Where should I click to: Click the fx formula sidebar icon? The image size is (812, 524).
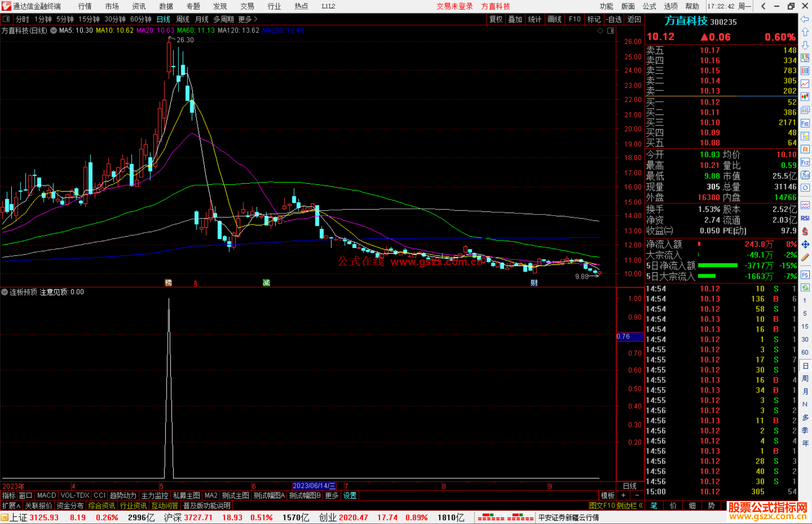(x=805, y=175)
